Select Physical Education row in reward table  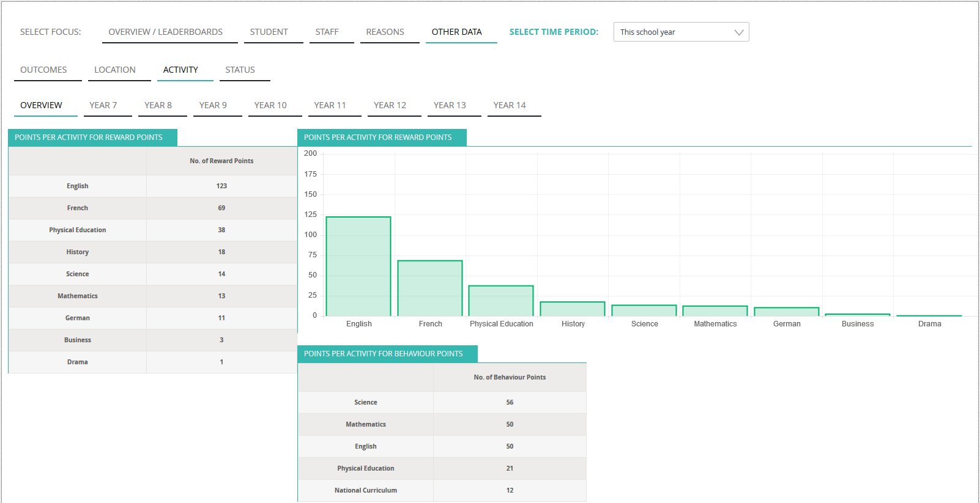(153, 230)
